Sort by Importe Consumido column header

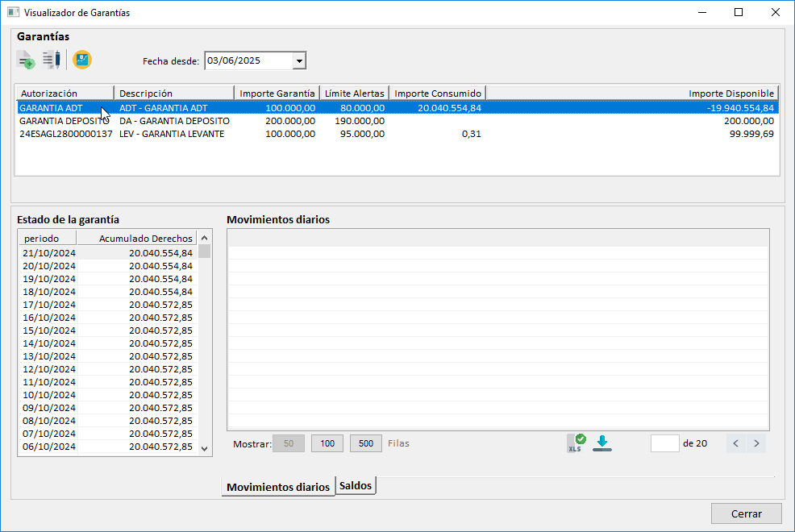(x=437, y=94)
